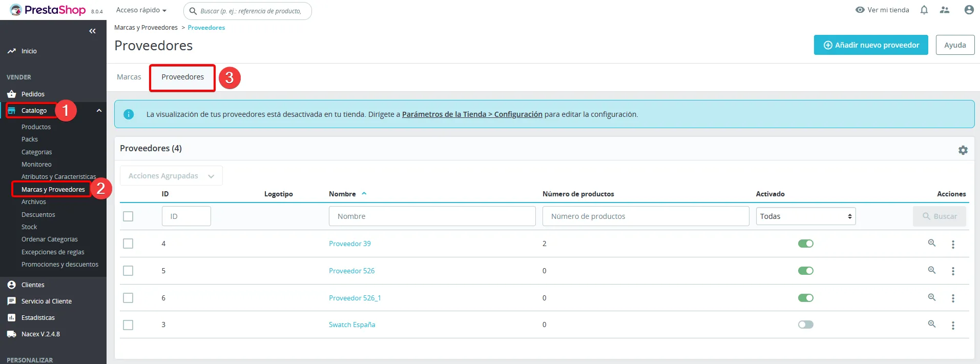Open notifications bell icon
The width and height of the screenshot is (980, 364).
click(924, 10)
